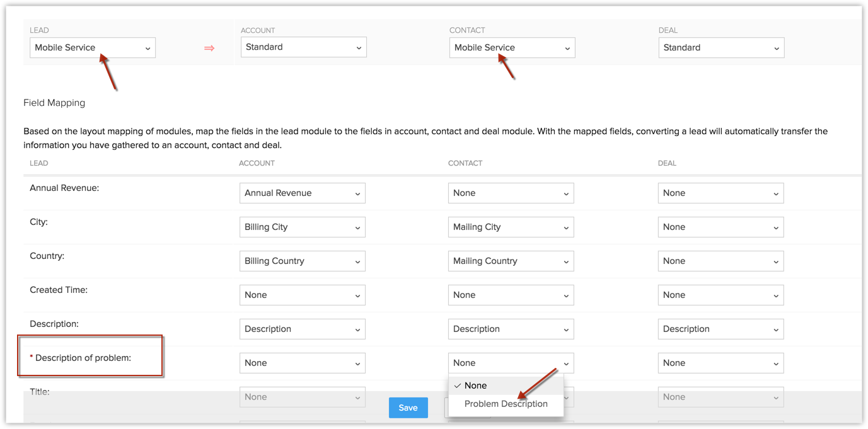Open the Deal layout Standard dropdown
Screen dimensions: 868x429
721,48
